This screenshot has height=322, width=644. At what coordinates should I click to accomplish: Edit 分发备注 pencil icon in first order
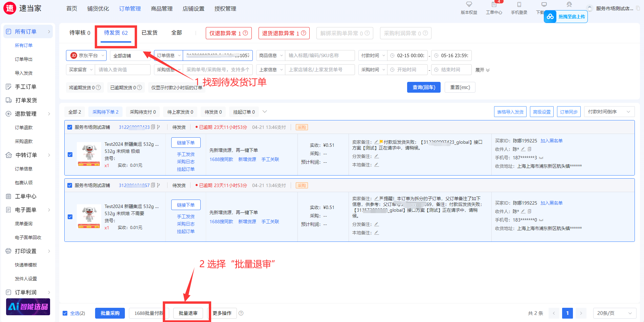(x=377, y=156)
